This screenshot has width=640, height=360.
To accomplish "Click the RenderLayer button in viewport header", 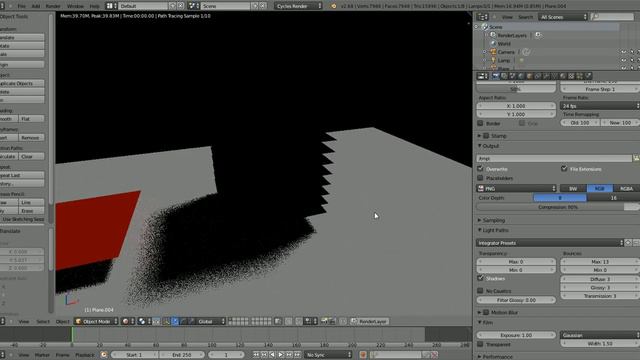I will 369,322.
